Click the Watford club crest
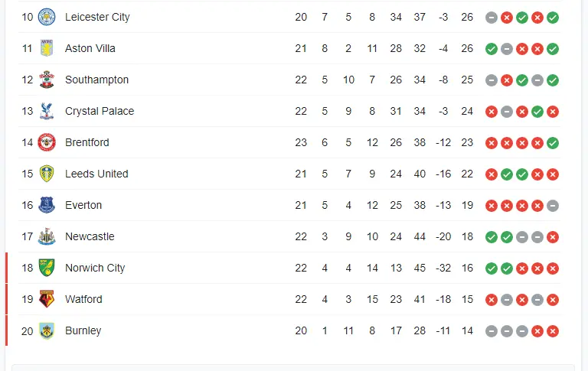 tap(47, 299)
